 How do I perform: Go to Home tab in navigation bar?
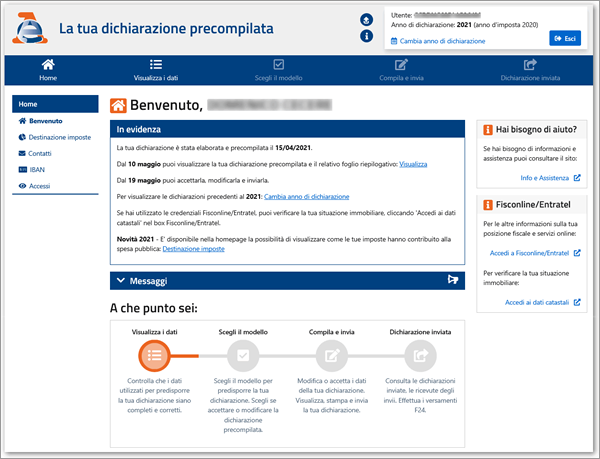[x=48, y=70]
